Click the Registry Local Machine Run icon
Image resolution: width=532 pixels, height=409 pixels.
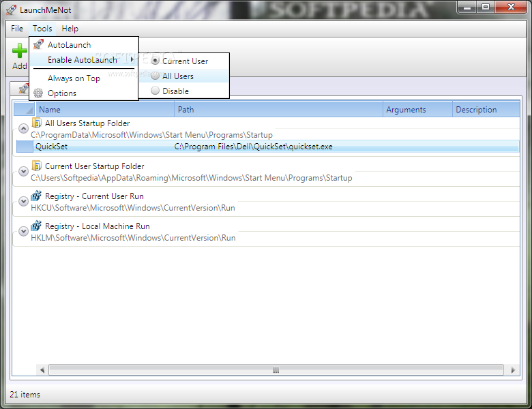(36, 226)
